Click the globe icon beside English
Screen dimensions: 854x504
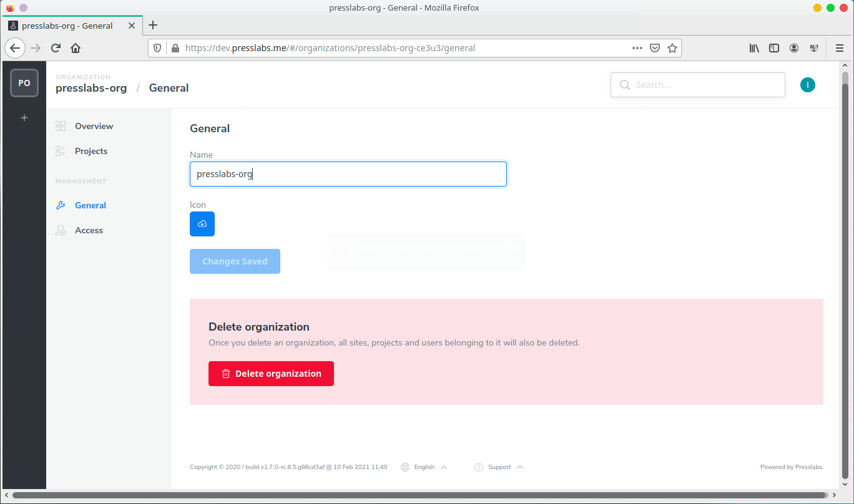click(405, 467)
